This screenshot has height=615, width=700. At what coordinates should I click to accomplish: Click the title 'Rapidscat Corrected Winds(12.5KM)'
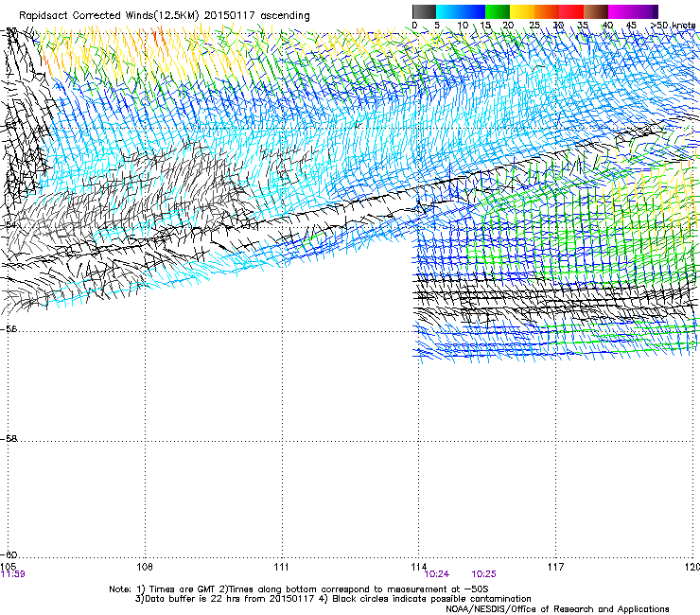tap(110, 16)
